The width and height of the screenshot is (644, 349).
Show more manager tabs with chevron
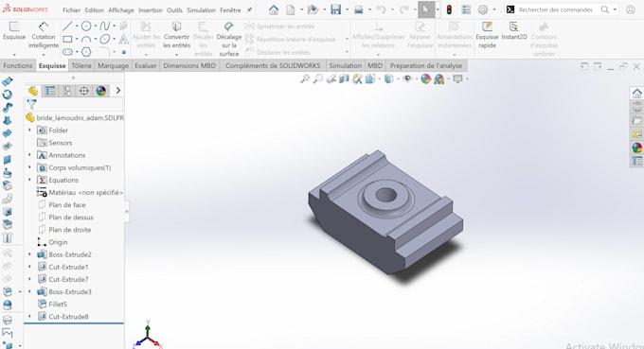118,91
